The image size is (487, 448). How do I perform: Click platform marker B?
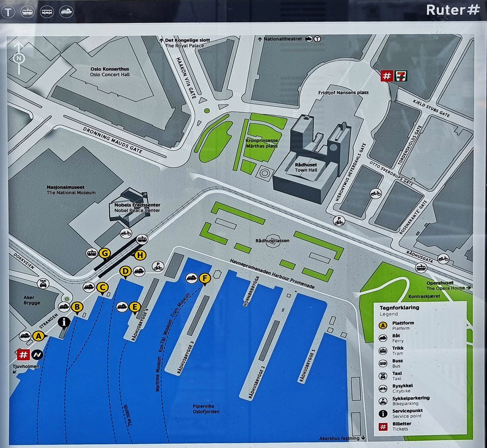[77, 307]
